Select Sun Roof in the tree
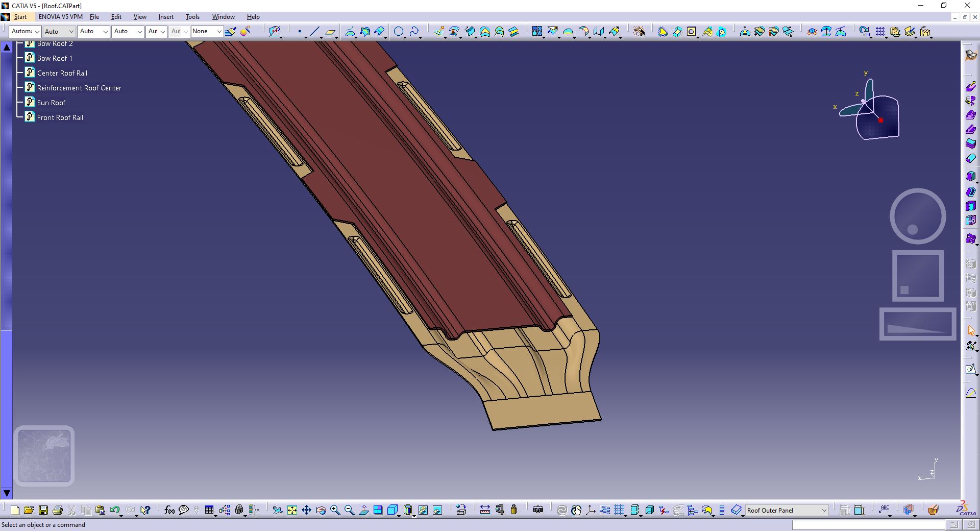 coord(51,103)
